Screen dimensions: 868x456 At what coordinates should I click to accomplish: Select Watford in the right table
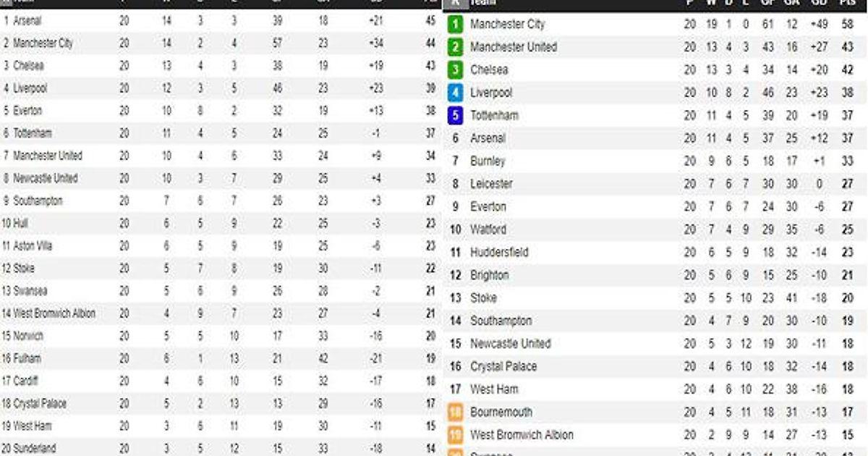(488, 229)
